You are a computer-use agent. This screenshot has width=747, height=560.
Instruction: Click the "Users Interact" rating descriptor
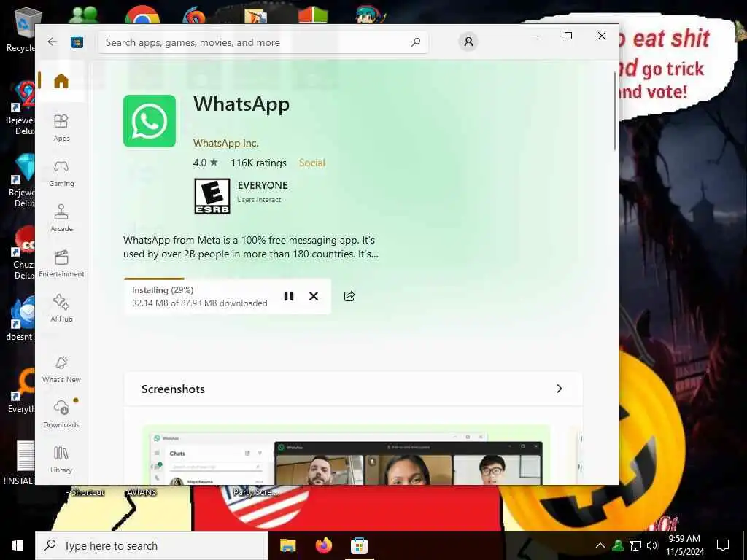(259, 200)
